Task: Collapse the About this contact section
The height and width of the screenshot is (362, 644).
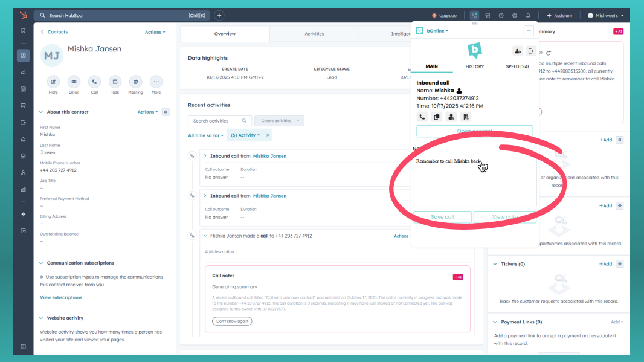Action: coord(41,112)
